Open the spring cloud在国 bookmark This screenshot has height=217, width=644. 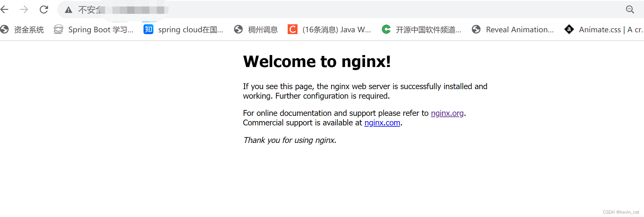[183, 30]
